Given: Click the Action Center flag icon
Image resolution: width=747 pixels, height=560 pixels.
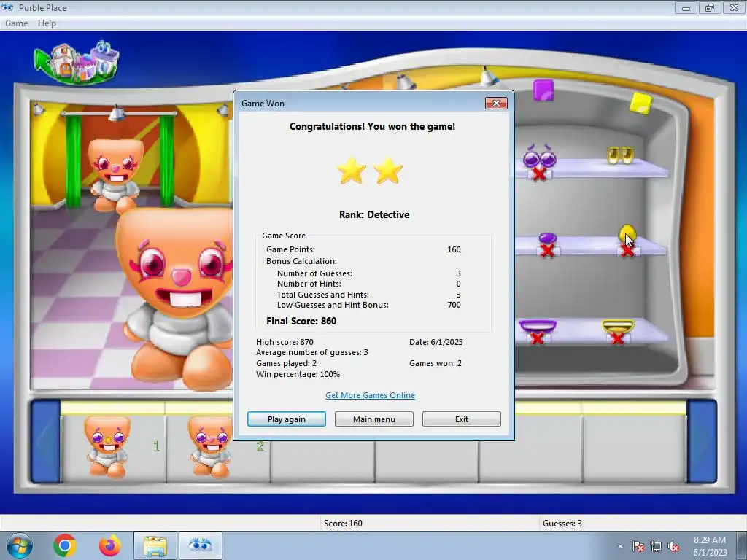Looking at the screenshot, I should coord(638,546).
